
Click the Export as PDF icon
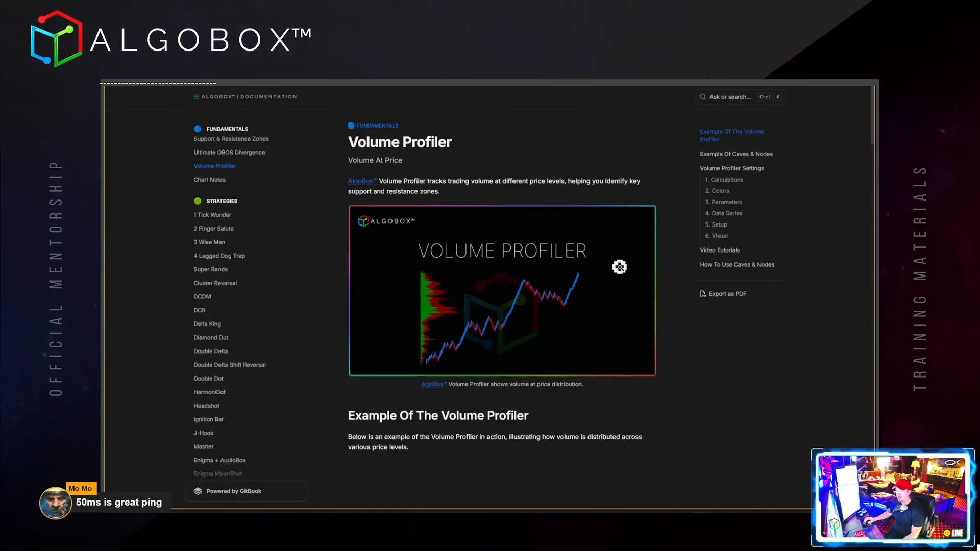tap(703, 294)
